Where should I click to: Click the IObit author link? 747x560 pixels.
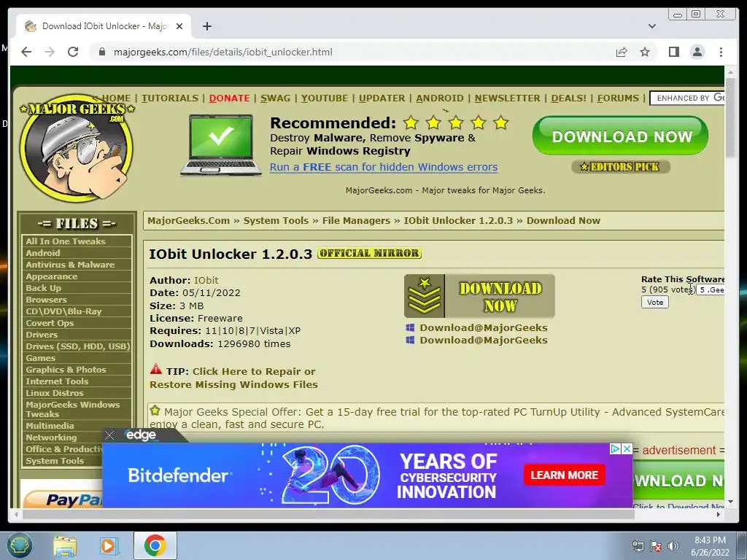click(206, 280)
